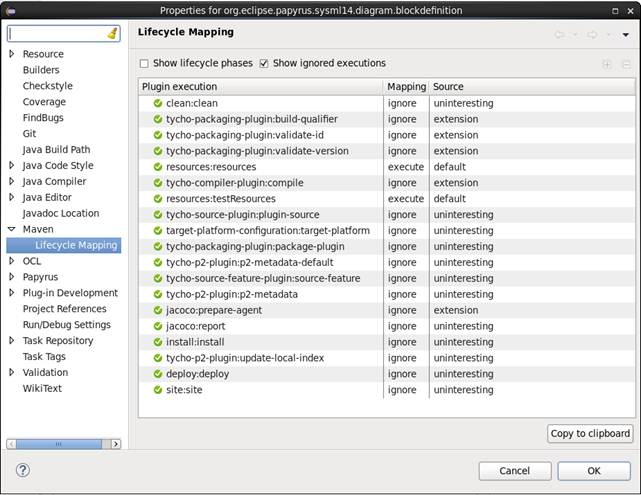This screenshot has height=495, width=641.
Task: Expand the Plug-in Development node
Action: point(12,293)
